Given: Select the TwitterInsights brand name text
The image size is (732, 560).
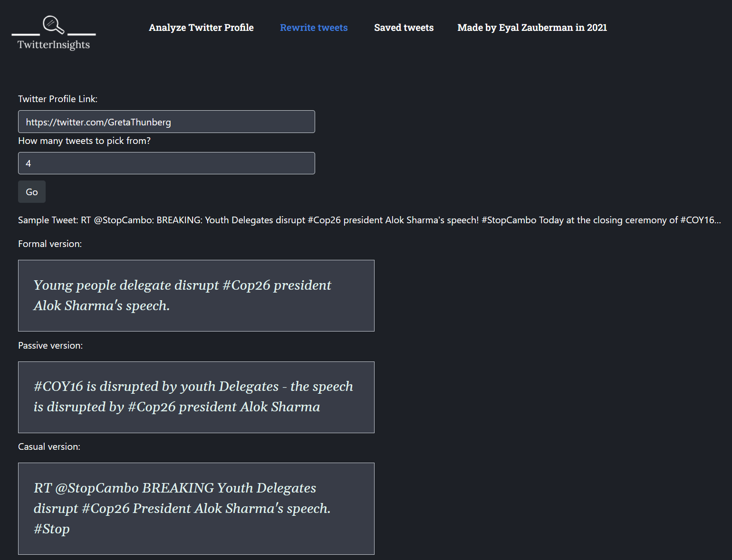Looking at the screenshot, I should point(53,45).
